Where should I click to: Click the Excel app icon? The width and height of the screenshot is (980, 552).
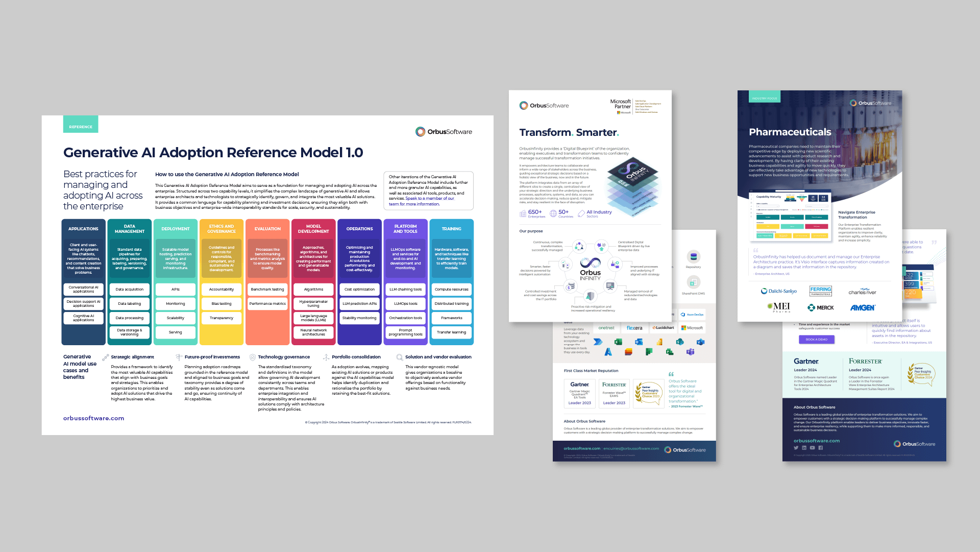(618, 342)
